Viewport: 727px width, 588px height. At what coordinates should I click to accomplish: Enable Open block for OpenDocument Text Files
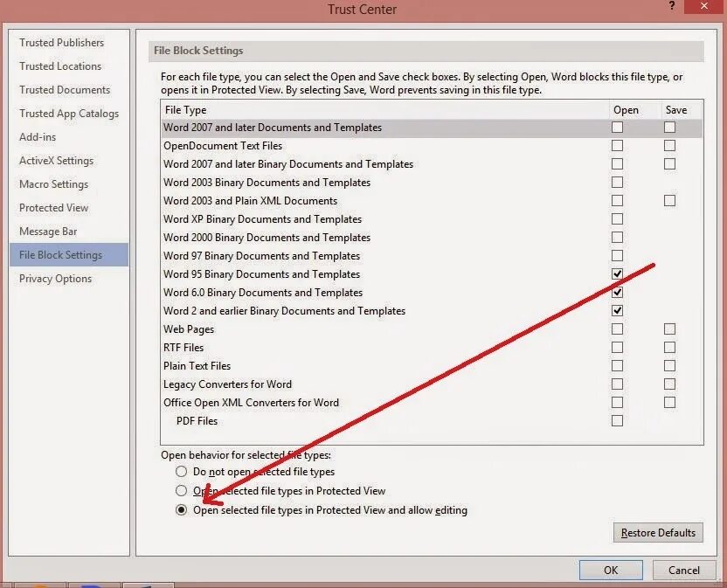pyautogui.click(x=617, y=146)
